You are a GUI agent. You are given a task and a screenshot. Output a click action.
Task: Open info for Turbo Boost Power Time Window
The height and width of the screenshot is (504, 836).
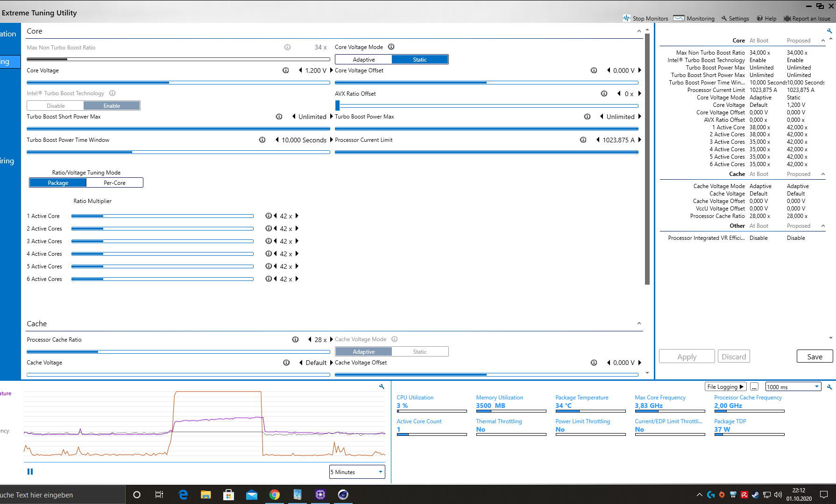[262, 140]
